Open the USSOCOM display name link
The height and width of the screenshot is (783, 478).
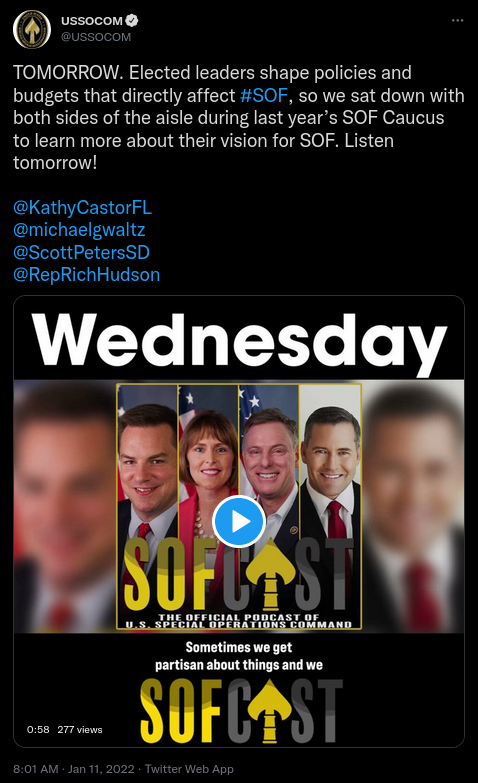(x=92, y=20)
